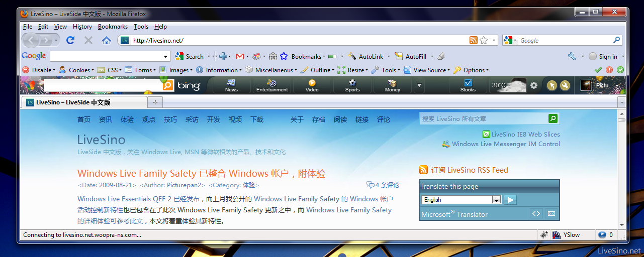Open Money on the Bing bar

pos(393,85)
